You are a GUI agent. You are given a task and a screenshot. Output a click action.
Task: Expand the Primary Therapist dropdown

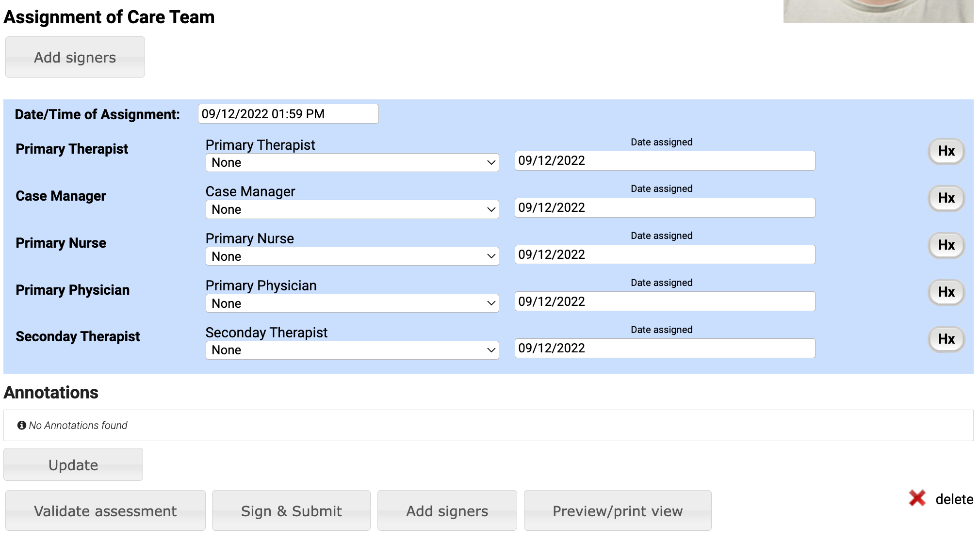point(352,163)
